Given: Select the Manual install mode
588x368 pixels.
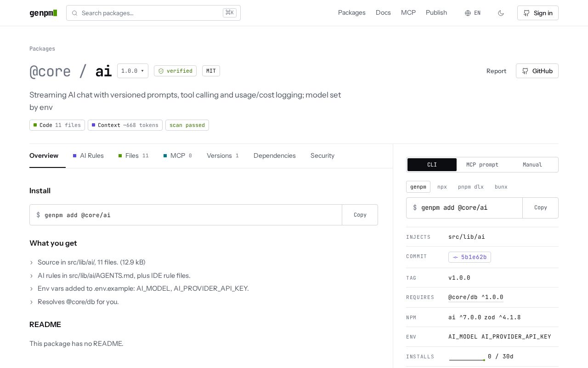Looking at the screenshot, I should pyautogui.click(x=532, y=165).
